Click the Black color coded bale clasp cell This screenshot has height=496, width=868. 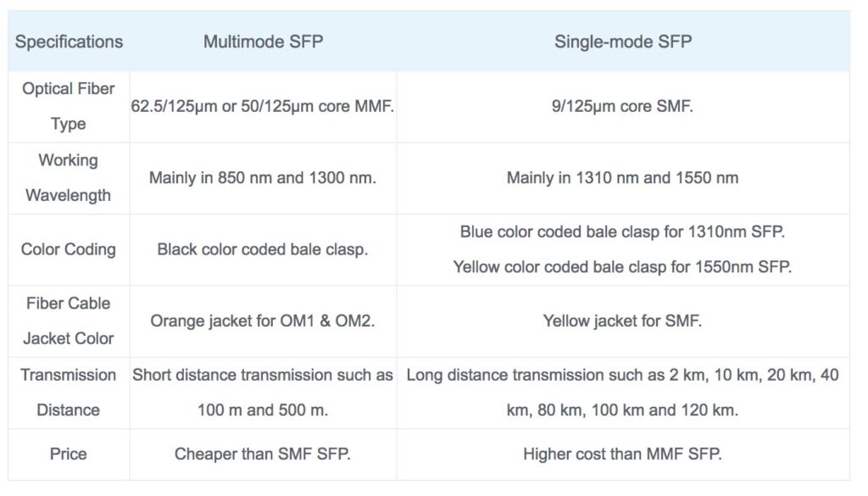[263, 249]
